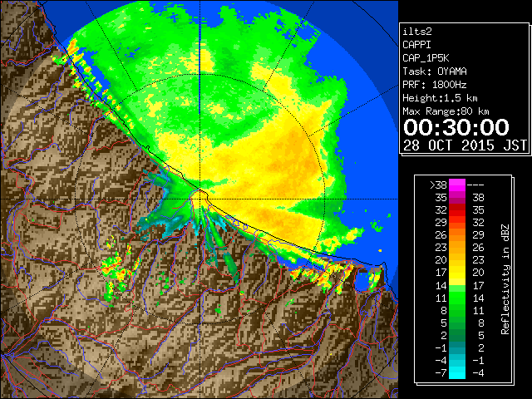Click the 'CAPPI' product label
This screenshot has height=399, width=532.
[416, 45]
